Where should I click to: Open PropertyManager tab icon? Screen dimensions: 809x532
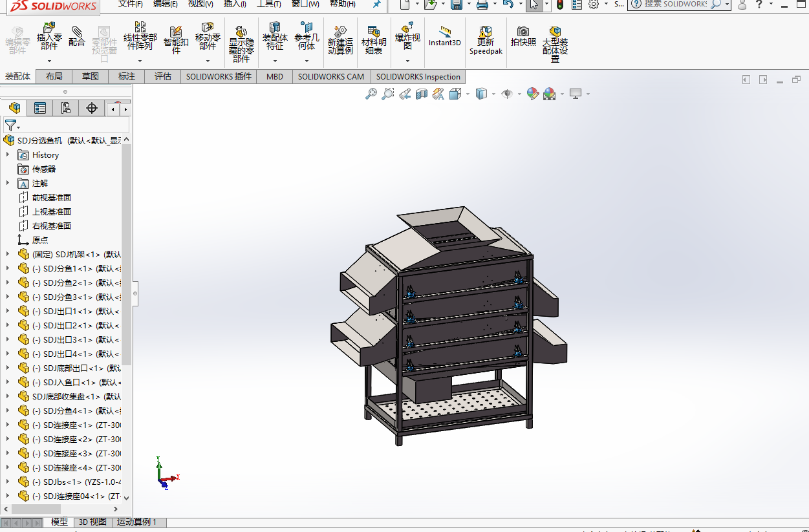tap(40, 108)
